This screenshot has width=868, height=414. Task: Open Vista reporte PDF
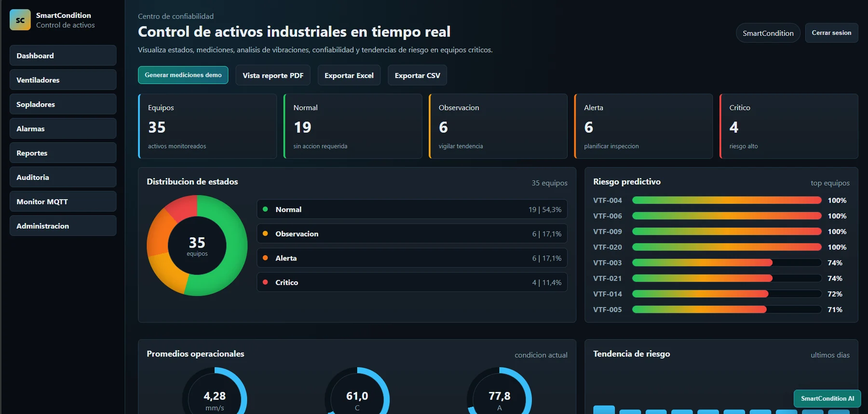(273, 75)
